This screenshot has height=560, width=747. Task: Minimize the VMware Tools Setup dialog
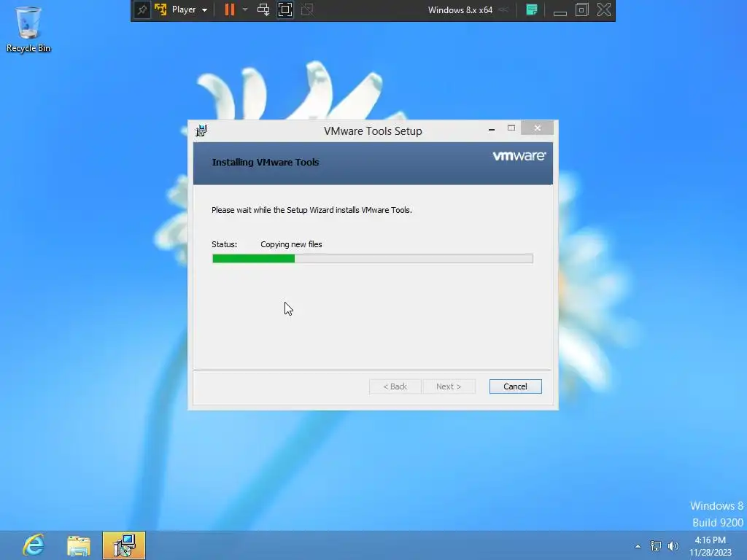click(491, 128)
